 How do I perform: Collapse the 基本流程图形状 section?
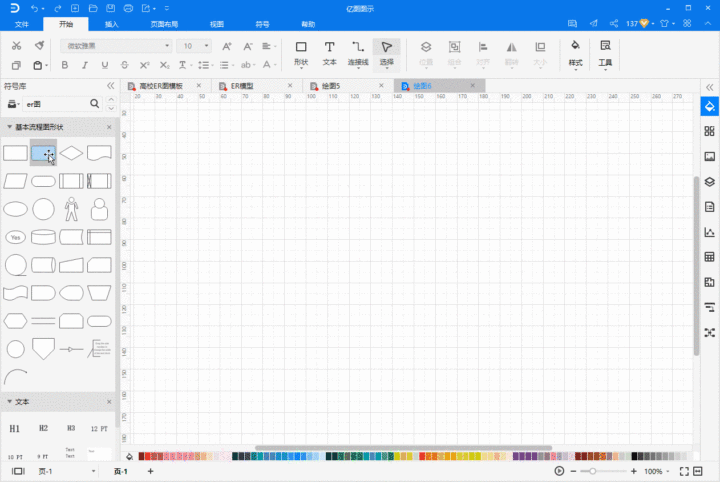(10, 127)
